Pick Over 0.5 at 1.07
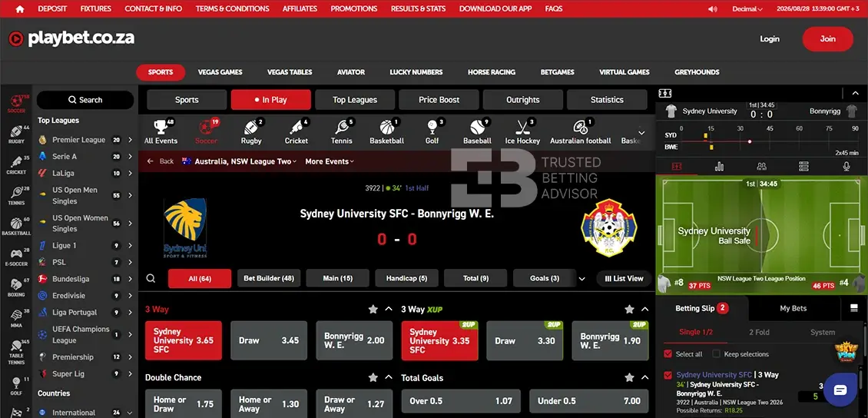Image resolution: width=868 pixels, height=418 pixels. point(461,401)
